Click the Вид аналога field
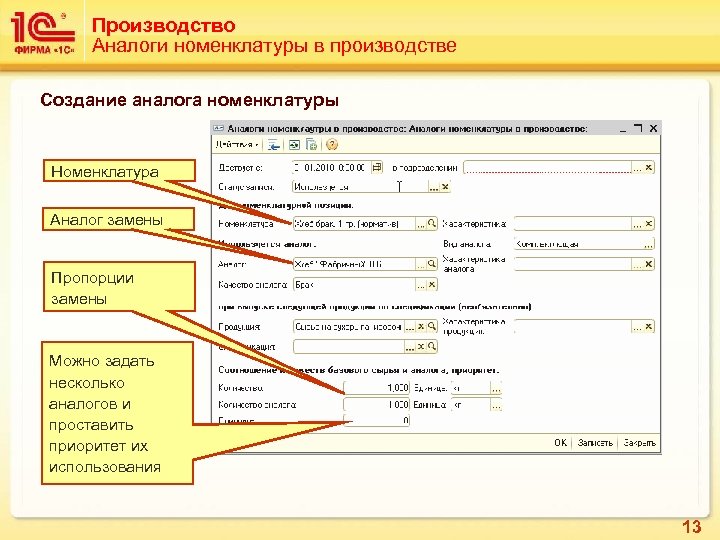 tap(579, 244)
